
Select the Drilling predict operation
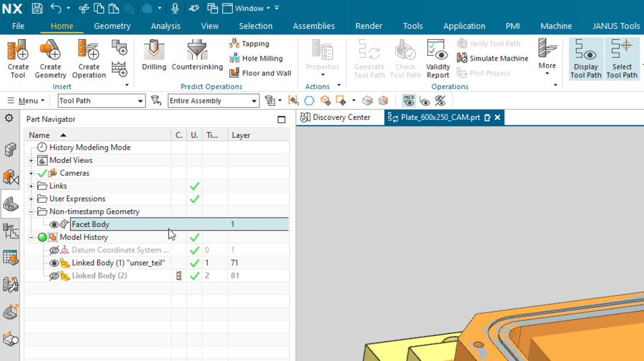point(154,55)
